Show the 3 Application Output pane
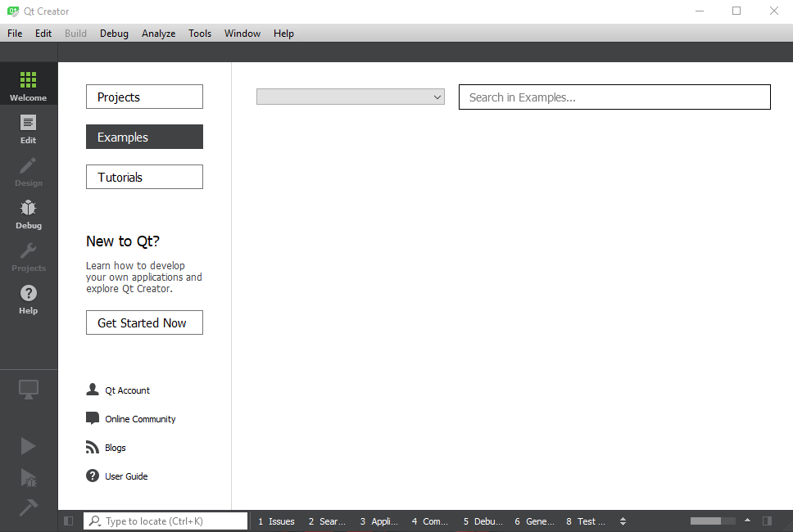Screen dimensions: 793x532 (x=379, y=521)
